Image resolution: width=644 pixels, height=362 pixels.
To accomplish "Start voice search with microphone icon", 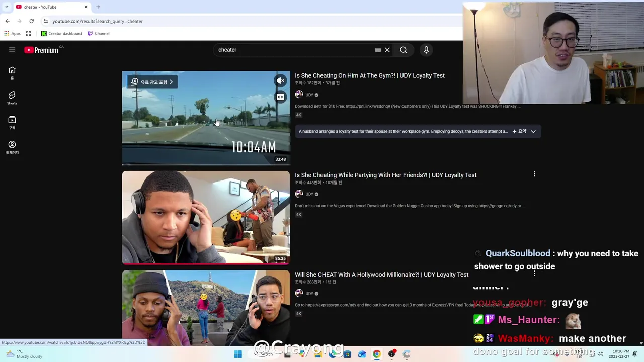I will (x=426, y=50).
